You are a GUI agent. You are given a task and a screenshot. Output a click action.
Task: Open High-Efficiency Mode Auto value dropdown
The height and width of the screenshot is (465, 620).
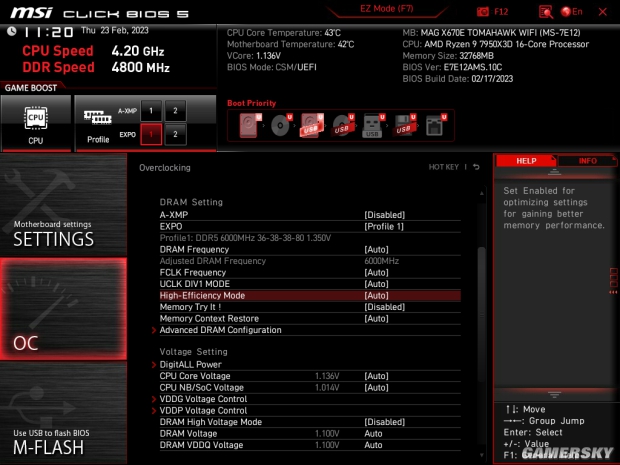tap(376, 296)
